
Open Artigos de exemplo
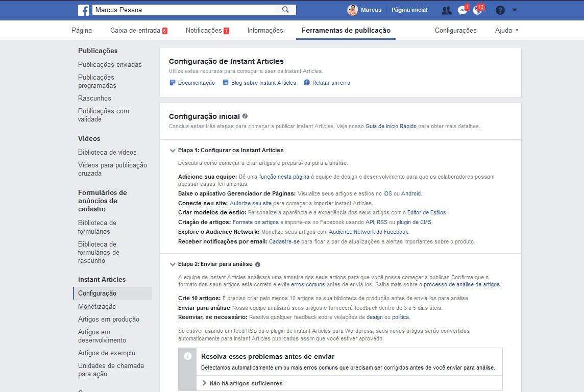[x=107, y=353]
